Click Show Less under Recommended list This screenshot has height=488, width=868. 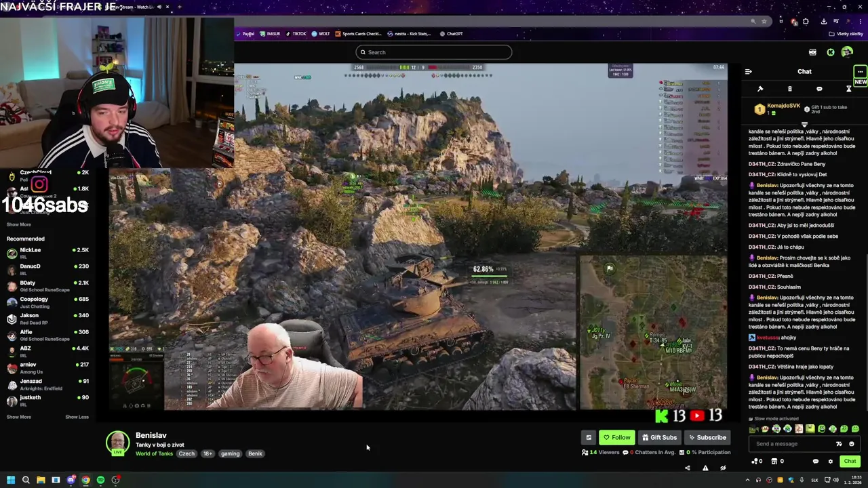pos(77,417)
